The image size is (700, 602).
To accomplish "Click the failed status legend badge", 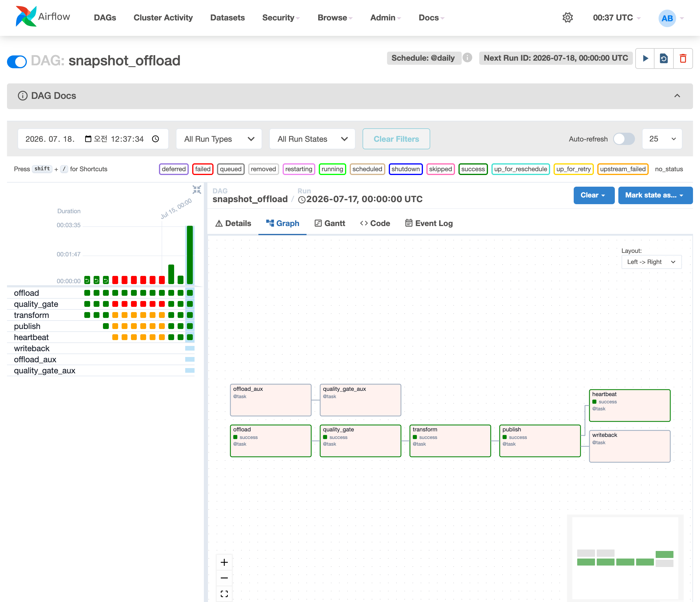I will tap(203, 169).
